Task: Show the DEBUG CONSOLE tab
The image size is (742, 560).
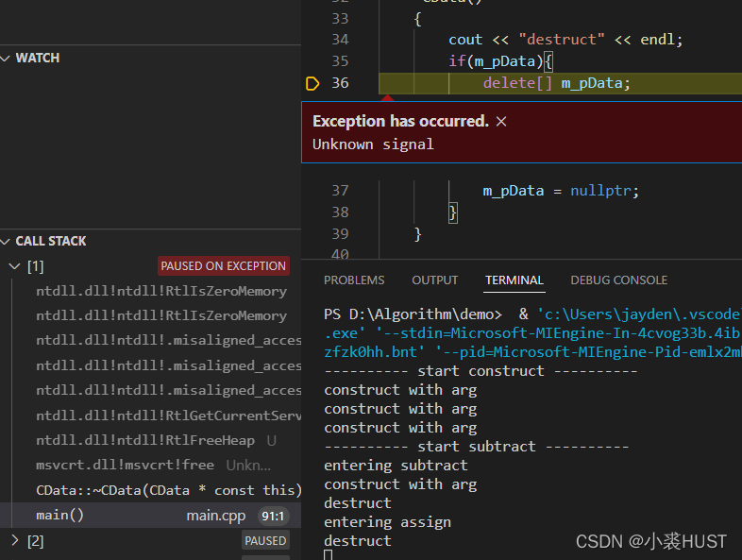Action: coord(618,280)
